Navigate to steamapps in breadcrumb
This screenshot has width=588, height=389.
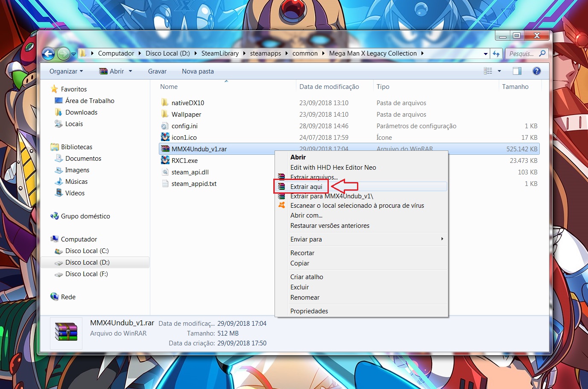pyautogui.click(x=266, y=53)
